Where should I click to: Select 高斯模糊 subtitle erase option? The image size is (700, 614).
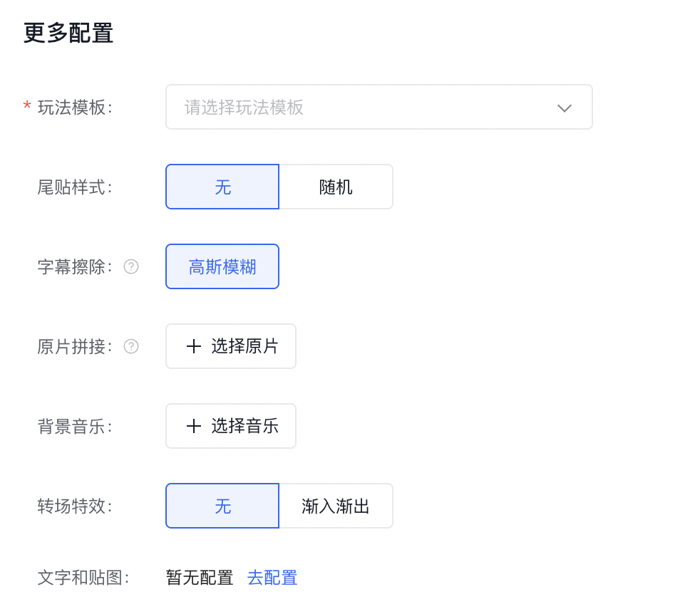tap(222, 267)
